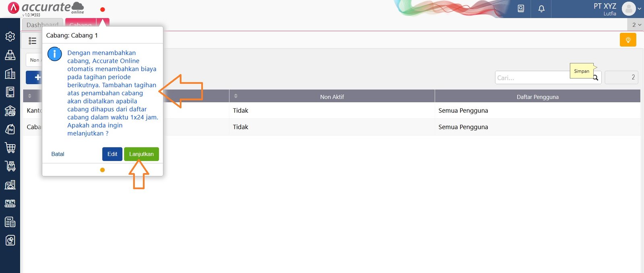
Task: Click the notification bell icon
Action: [541, 8]
